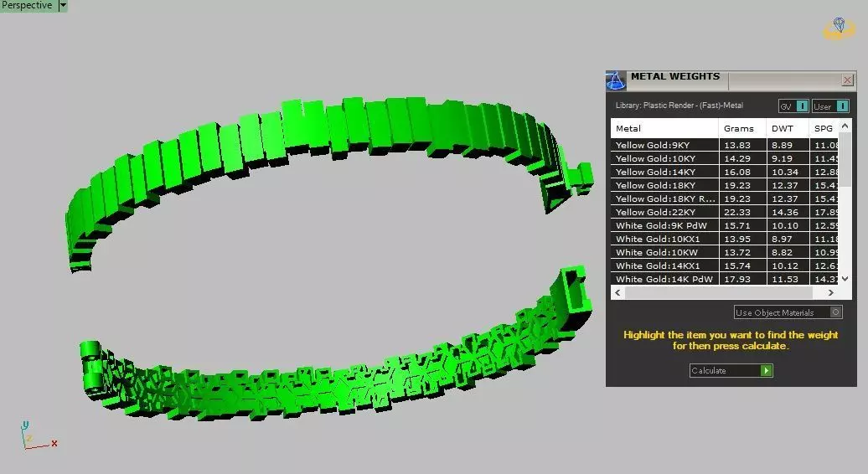Viewport: 868px width, 474px height.
Task: Select the White Gold:10KX1 row
Action: [x=725, y=239]
